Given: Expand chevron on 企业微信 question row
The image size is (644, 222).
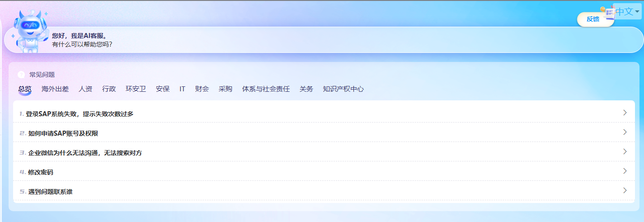Looking at the screenshot, I should [x=625, y=151].
